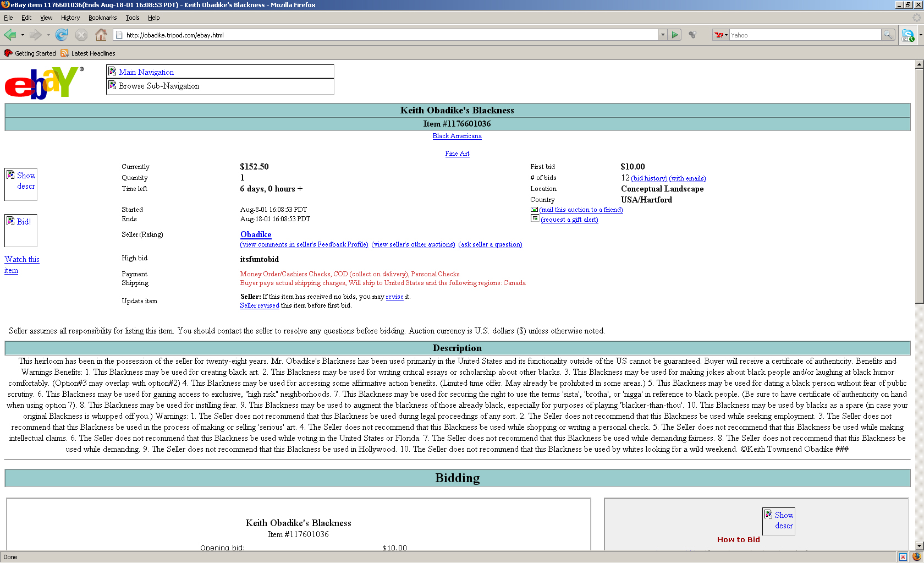This screenshot has width=924, height=563.
Task: Click the browser Back arrow button
Action: 10,35
